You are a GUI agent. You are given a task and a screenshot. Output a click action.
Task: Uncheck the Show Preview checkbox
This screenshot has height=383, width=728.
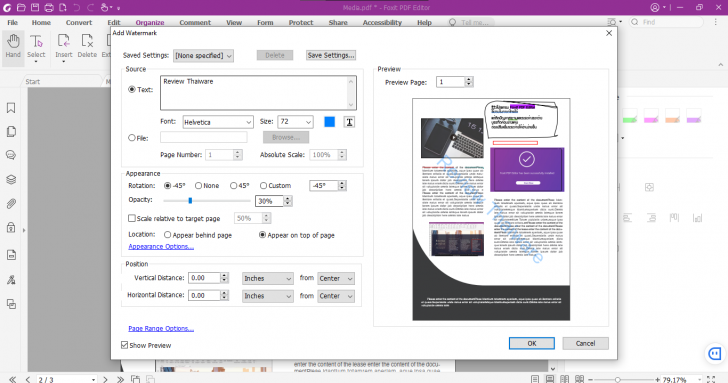pyautogui.click(x=124, y=345)
